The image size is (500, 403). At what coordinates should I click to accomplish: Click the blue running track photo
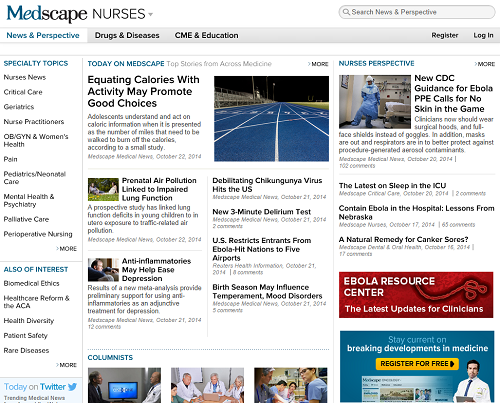click(x=271, y=119)
